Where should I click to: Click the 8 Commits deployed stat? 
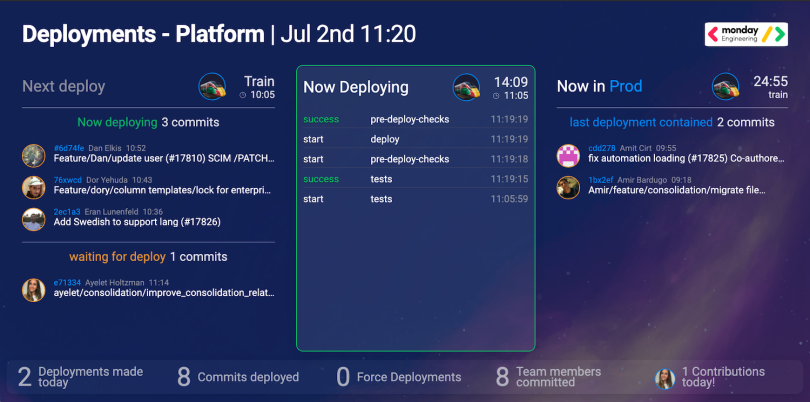[238, 377]
